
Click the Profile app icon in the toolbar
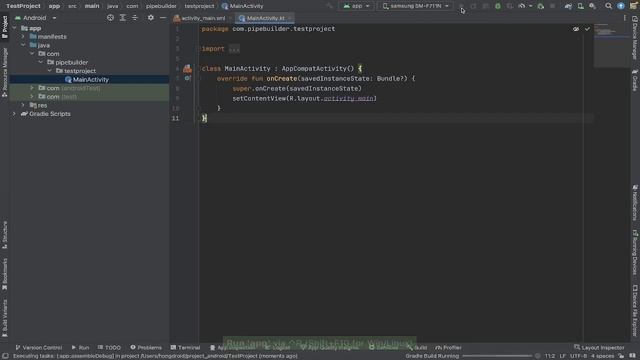pyautogui.click(x=522, y=6)
